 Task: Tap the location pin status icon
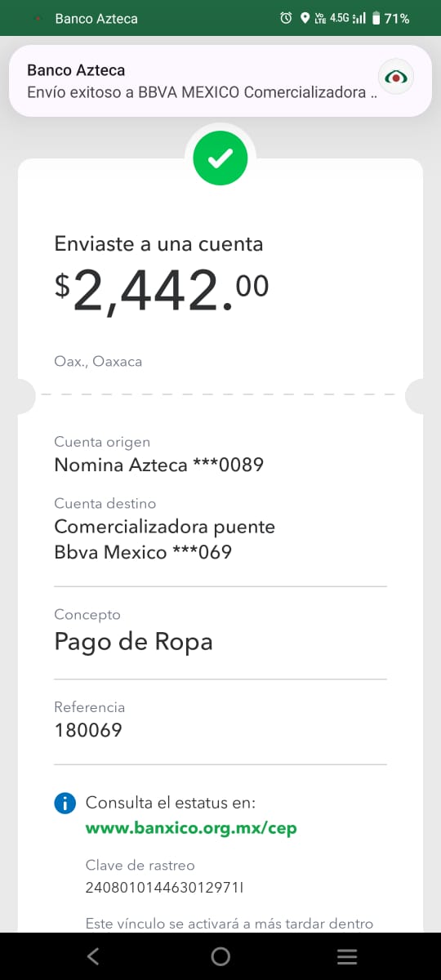click(305, 18)
